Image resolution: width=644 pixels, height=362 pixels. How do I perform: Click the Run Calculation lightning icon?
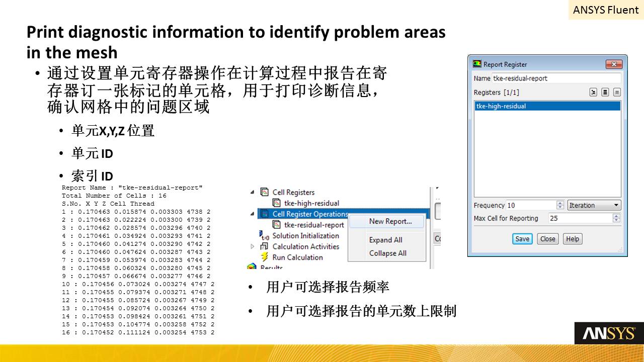pyautogui.click(x=265, y=257)
